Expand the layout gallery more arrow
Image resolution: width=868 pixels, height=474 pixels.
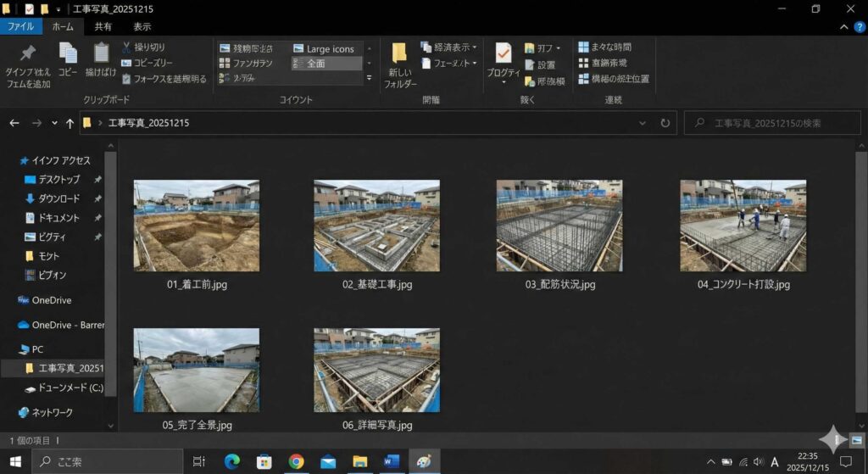point(369,78)
